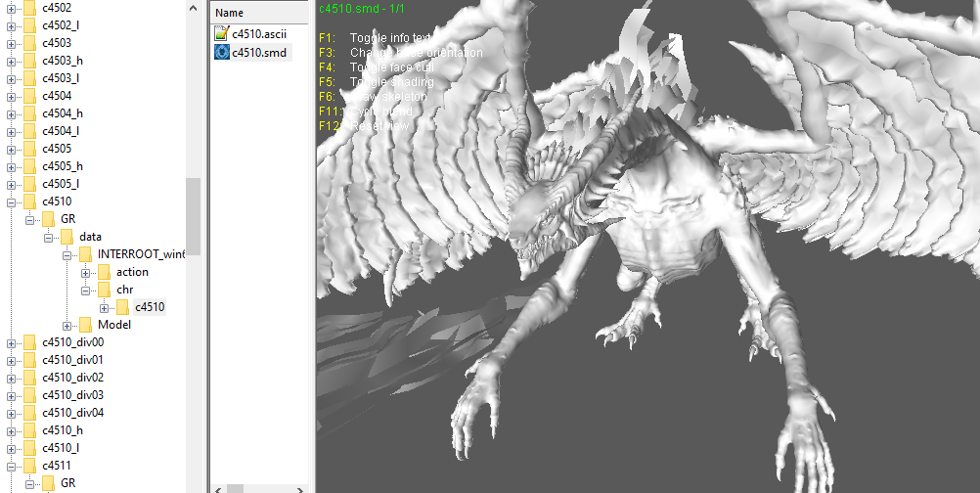Screen dimensions: 980x493
Task: Collapse the GR folder under c4510
Action: pyautogui.click(x=29, y=219)
